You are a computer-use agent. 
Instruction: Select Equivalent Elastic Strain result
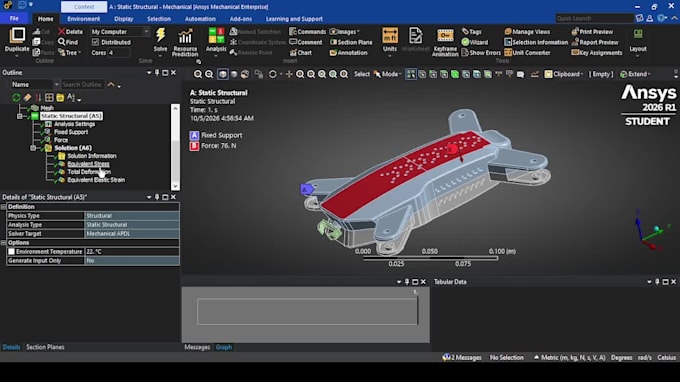(x=96, y=180)
